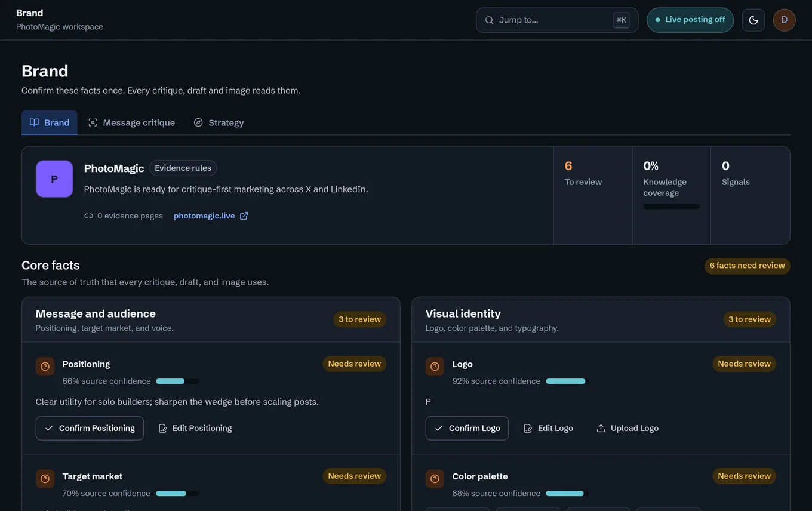Click the '6 facts need review' badge
This screenshot has width=812, height=511.
[747, 266]
